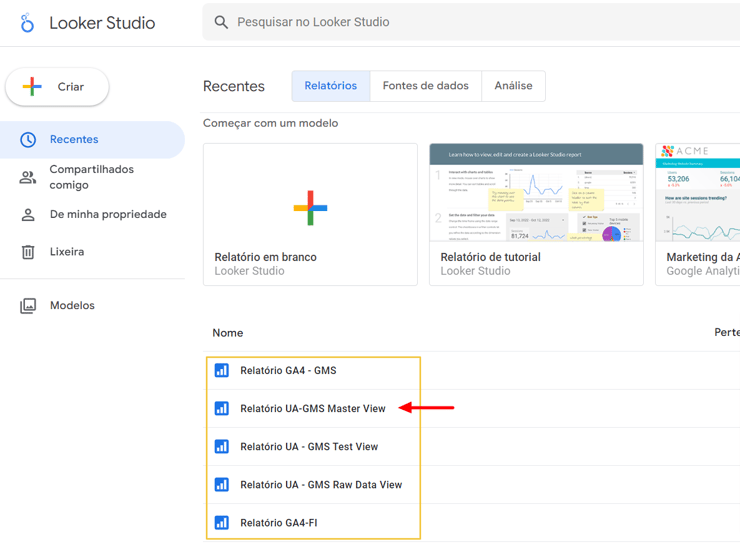
Task: Click the search magnifier icon
Action: (221, 22)
